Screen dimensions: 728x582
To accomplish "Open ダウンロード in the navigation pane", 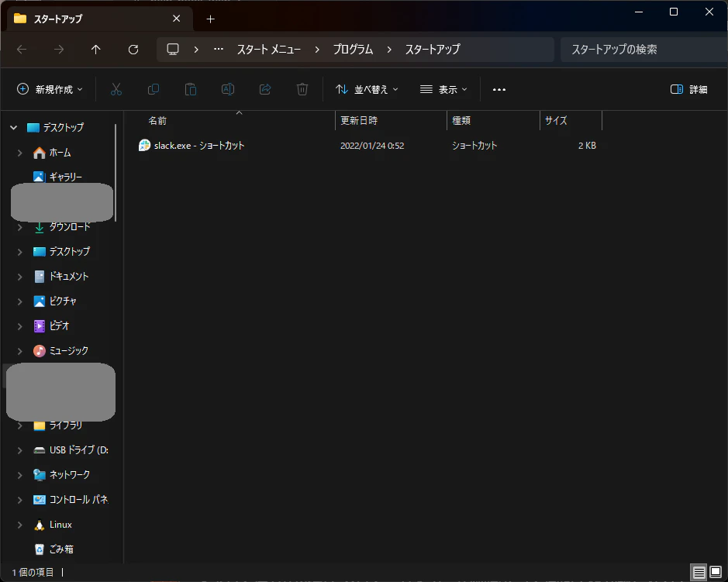I will [x=70, y=226].
